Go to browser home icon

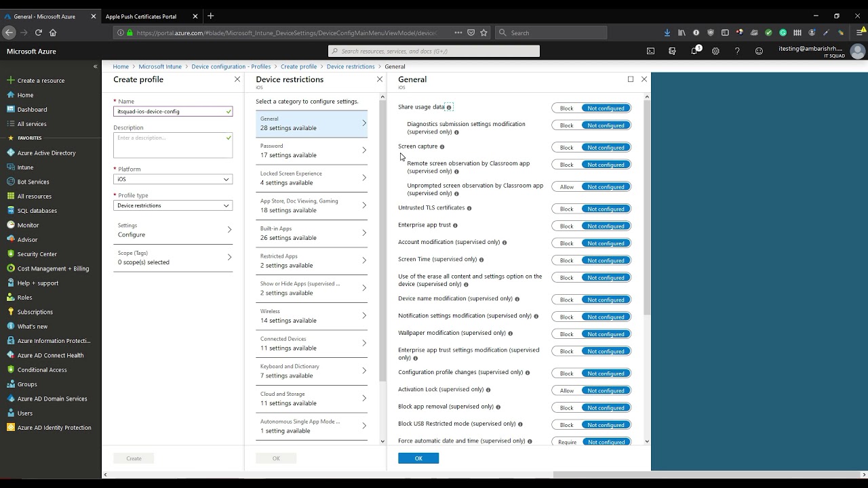pyautogui.click(x=53, y=33)
